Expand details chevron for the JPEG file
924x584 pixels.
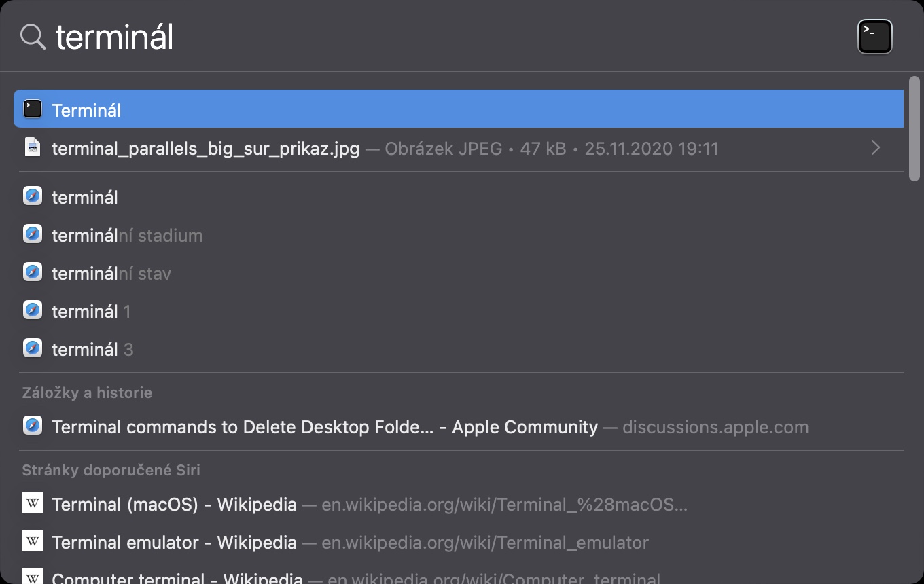pyautogui.click(x=876, y=147)
